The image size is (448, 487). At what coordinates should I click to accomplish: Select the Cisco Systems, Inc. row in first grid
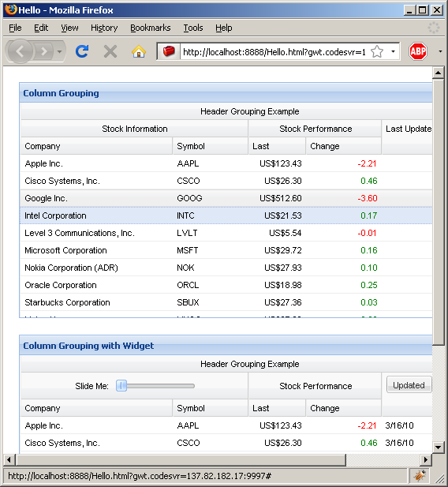click(x=226, y=181)
